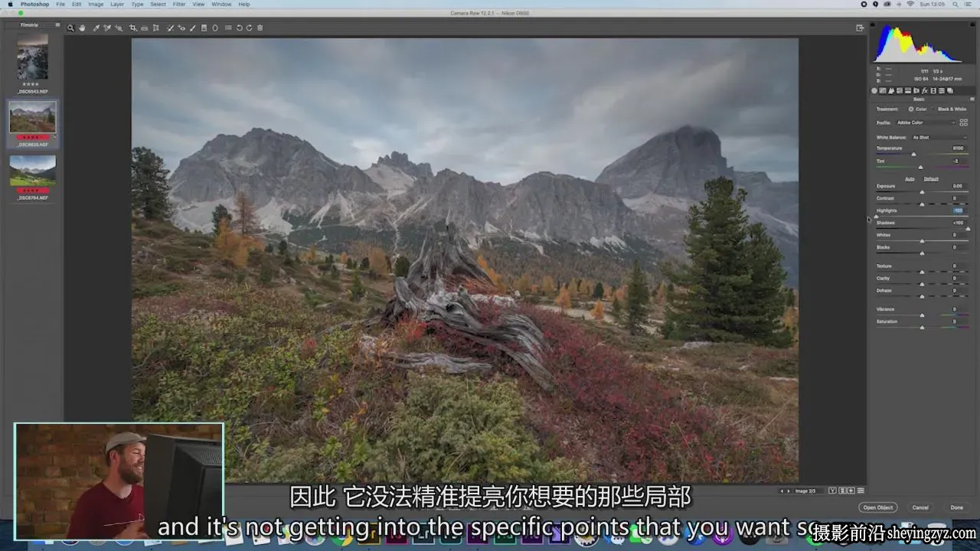Toggle the before/after view button
The image size is (980, 551).
click(832, 491)
